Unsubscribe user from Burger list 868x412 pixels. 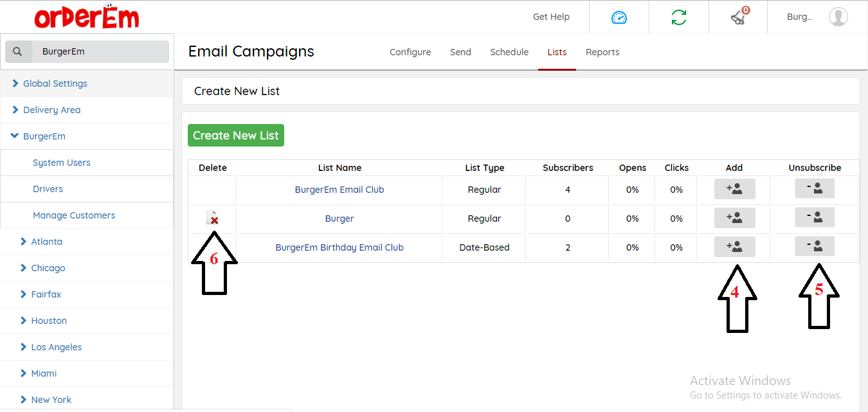(x=814, y=219)
